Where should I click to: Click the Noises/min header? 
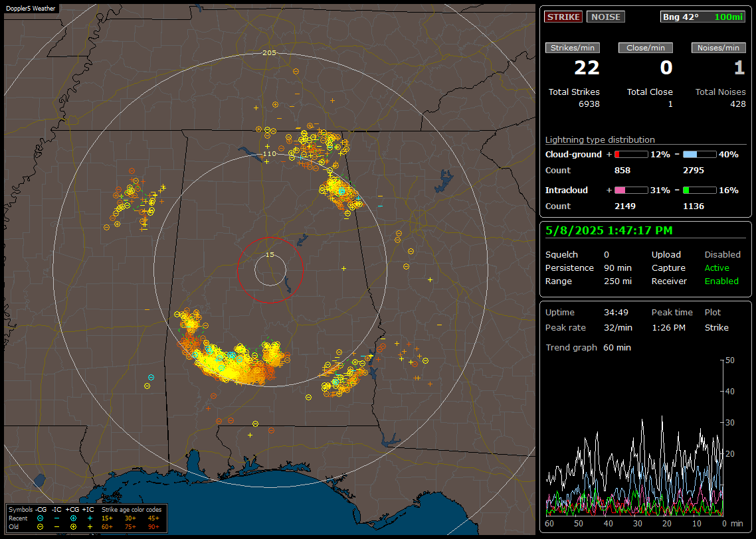click(718, 48)
